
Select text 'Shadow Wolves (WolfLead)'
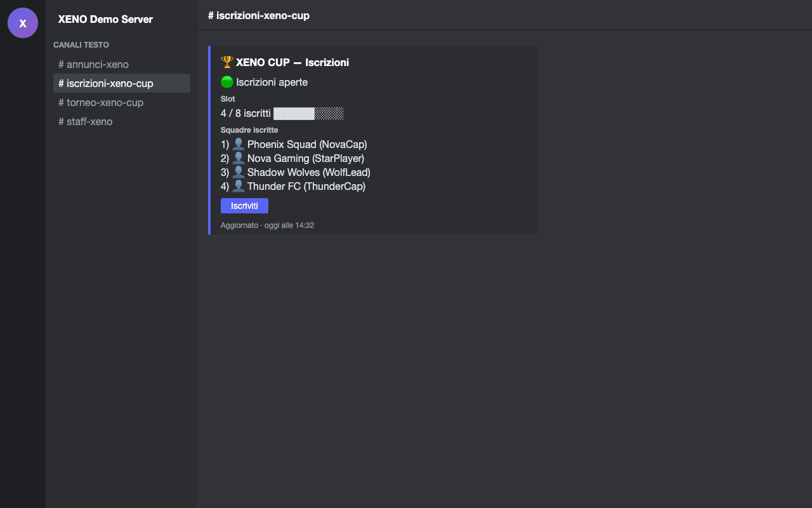[x=309, y=172]
